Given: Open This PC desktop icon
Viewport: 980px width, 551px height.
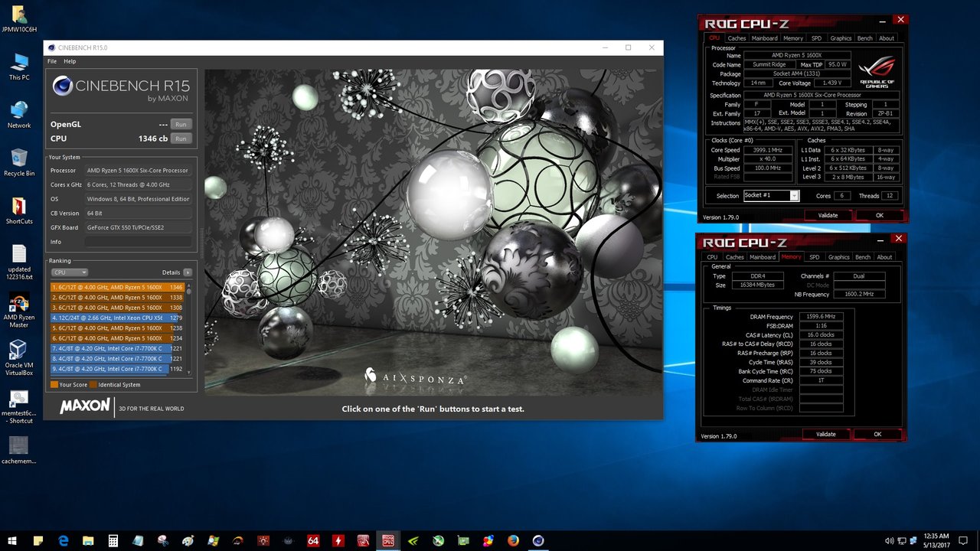Looking at the screenshot, I should point(19,67).
